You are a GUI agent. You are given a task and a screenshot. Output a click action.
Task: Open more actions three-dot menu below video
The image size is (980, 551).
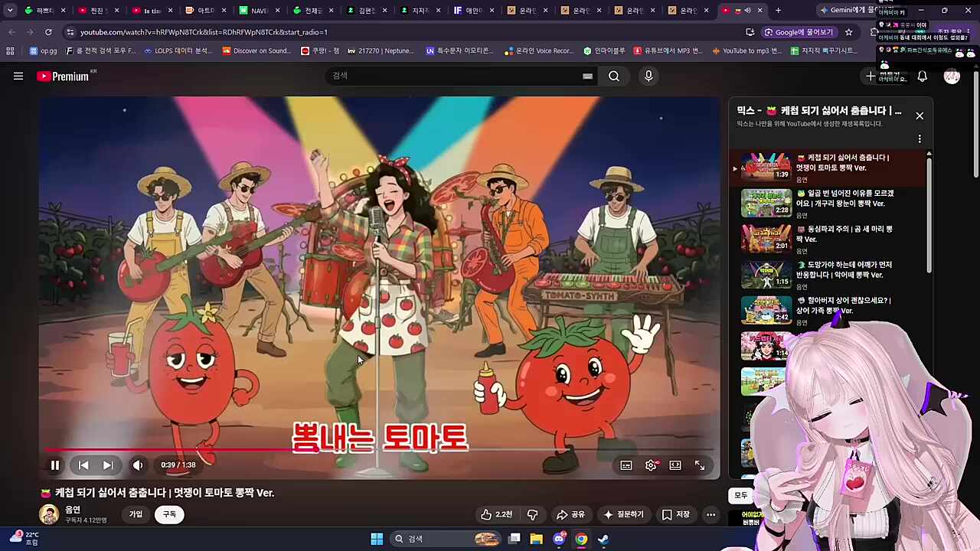coord(710,514)
